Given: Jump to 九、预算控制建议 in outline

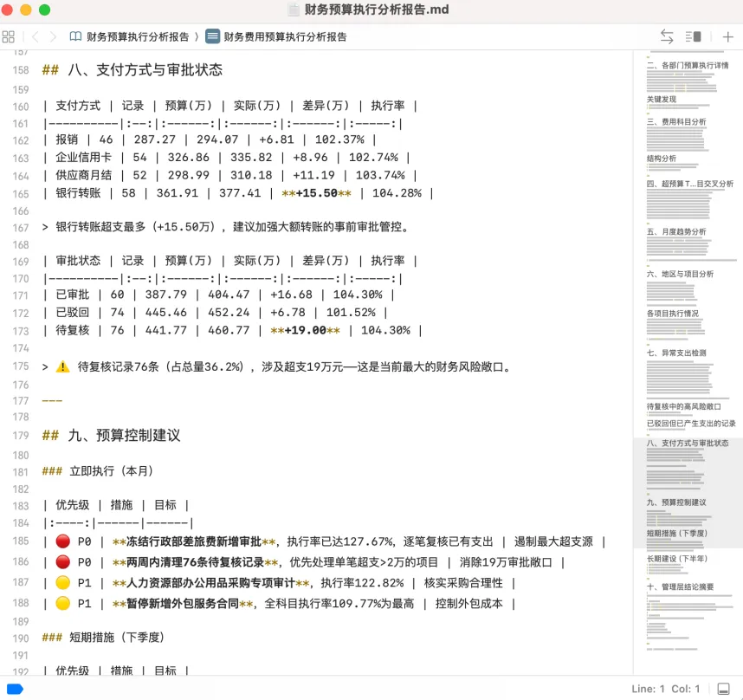Looking at the screenshot, I should (x=676, y=502).
